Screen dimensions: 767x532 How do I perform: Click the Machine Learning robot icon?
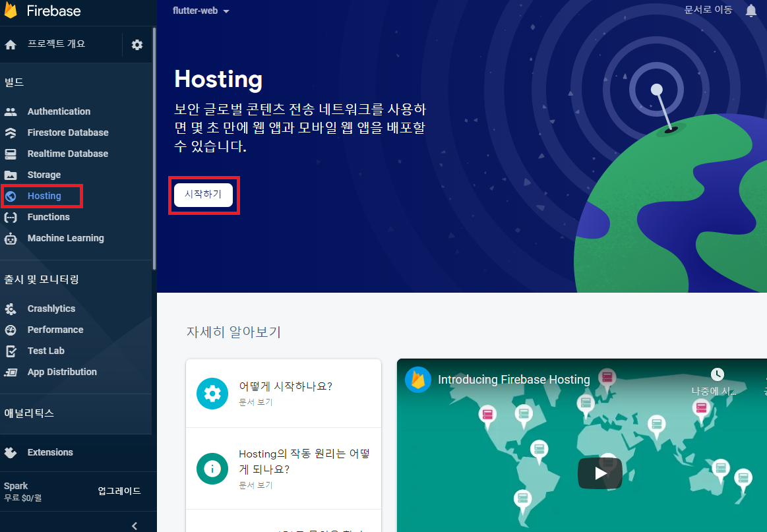11,239
